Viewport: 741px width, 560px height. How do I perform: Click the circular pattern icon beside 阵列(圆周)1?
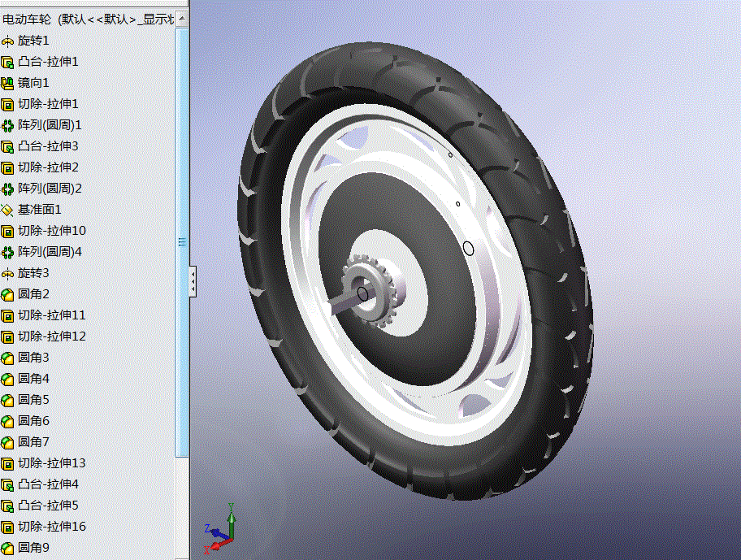tap(7, 126)
